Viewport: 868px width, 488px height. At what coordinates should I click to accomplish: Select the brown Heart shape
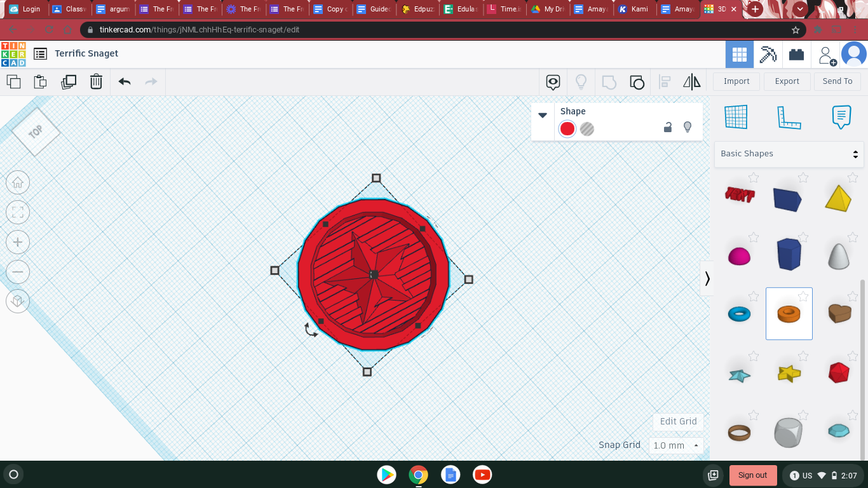[839, 313]
